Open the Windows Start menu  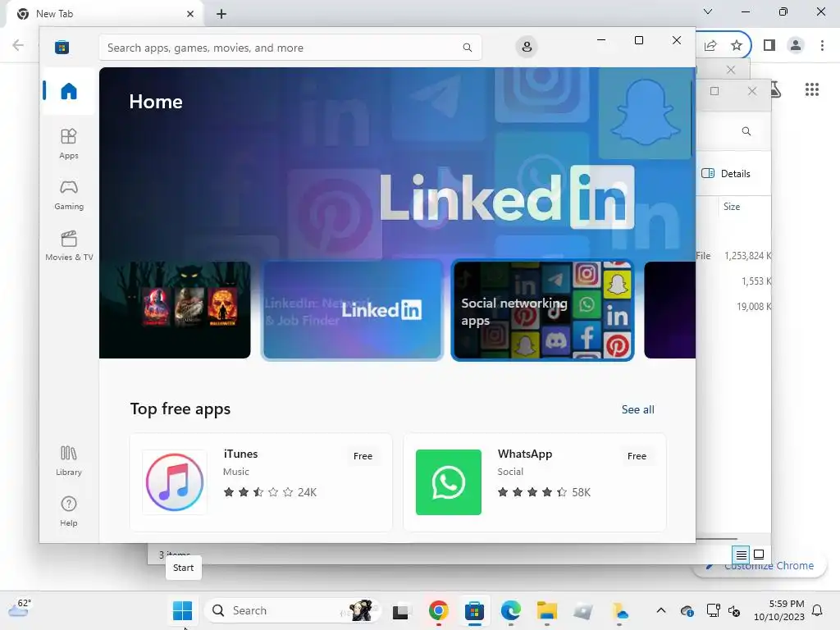pos(183,610)
